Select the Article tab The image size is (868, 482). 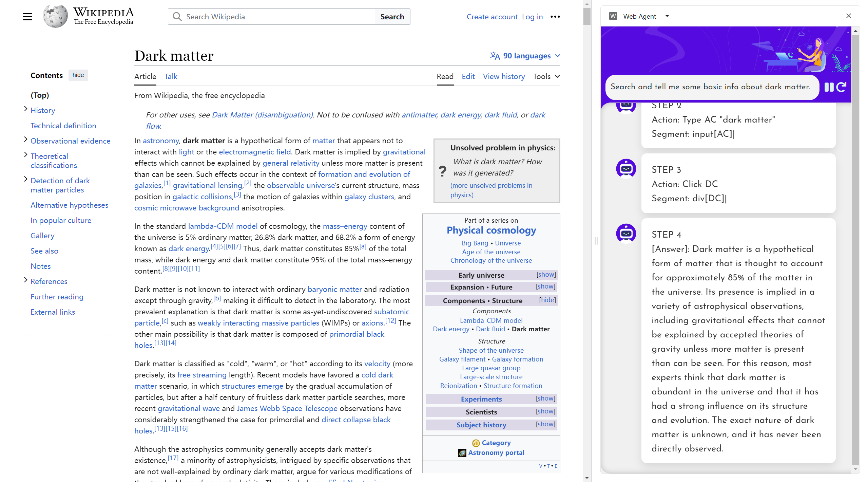(145, 76)
